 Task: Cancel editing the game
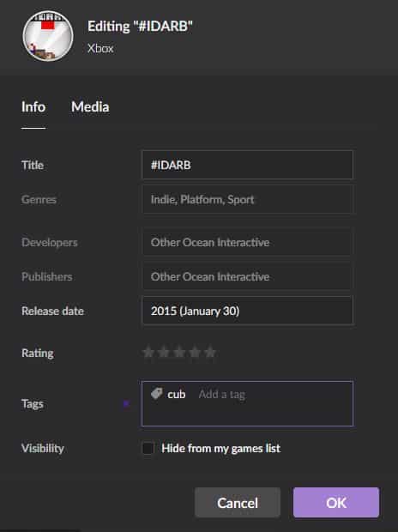click(x=238, y=503)
